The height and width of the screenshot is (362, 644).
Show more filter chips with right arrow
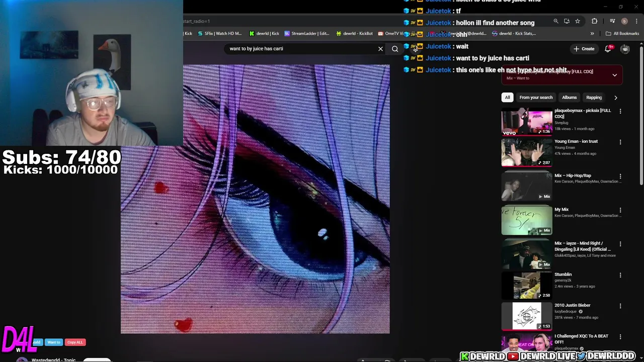pyautogui.click(x=615, y=98)
